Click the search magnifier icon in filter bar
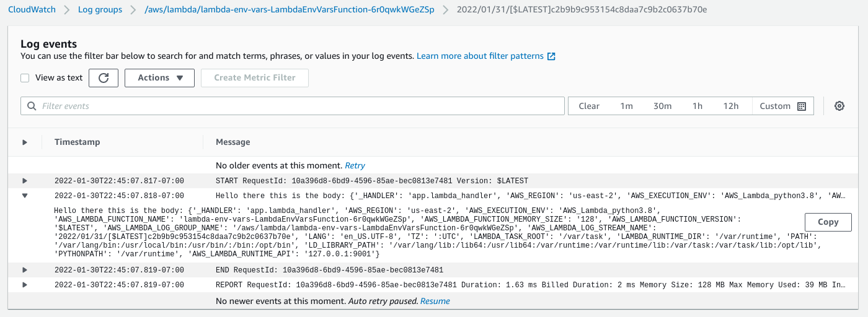The width and height of the screenshot is (868, 317). pos(32,106)
